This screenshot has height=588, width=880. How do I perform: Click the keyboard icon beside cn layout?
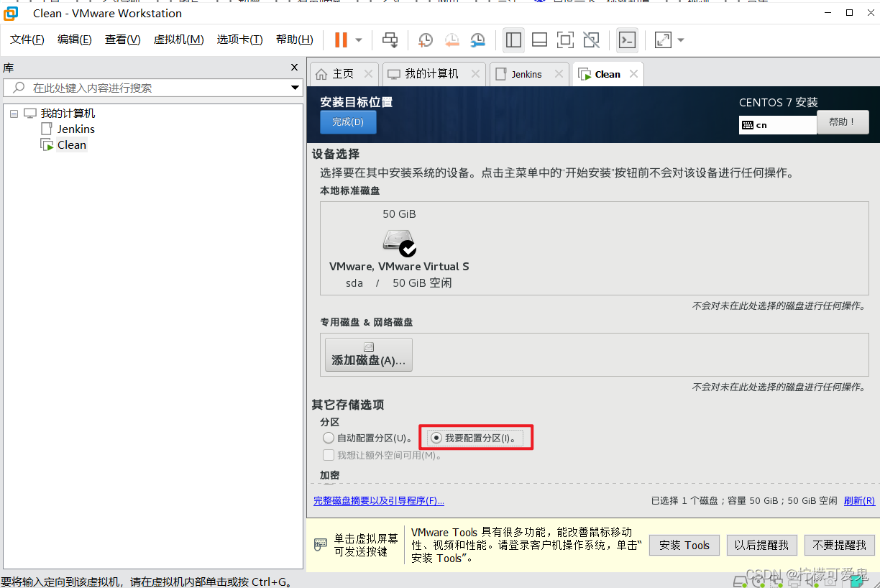(748, 125)
